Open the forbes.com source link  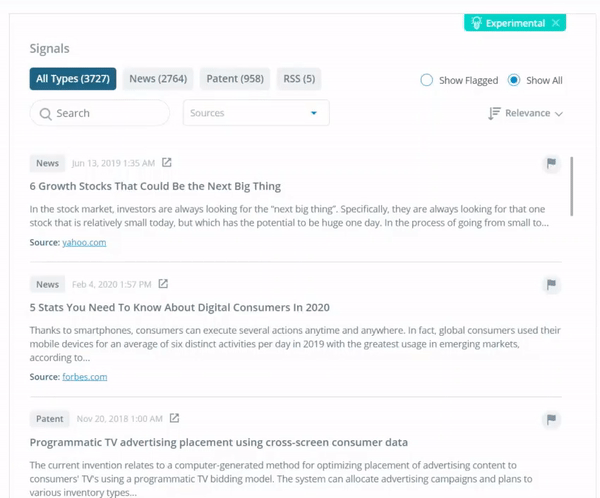pyautogui.click(x=84, y=377)
